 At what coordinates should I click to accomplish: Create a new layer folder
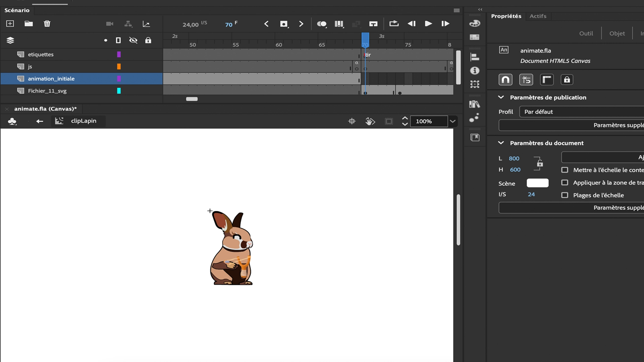(x=29, y=23)
